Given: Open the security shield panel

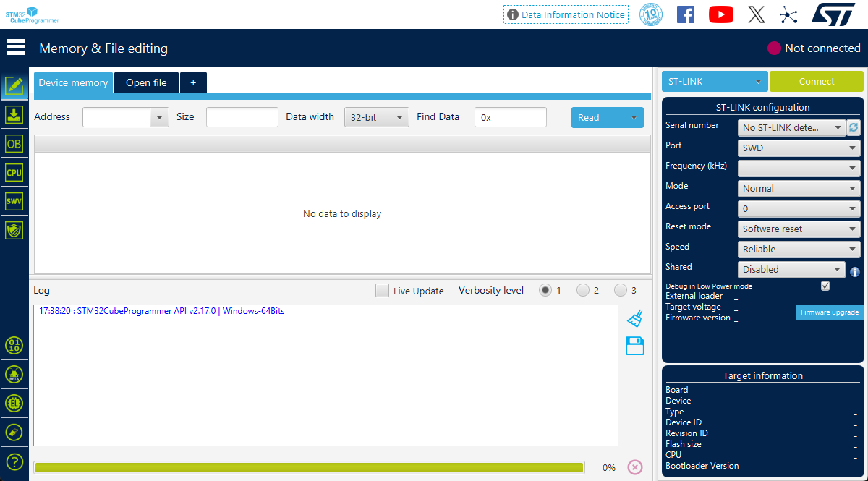Looking at the screenshot, I should (14, 230).
